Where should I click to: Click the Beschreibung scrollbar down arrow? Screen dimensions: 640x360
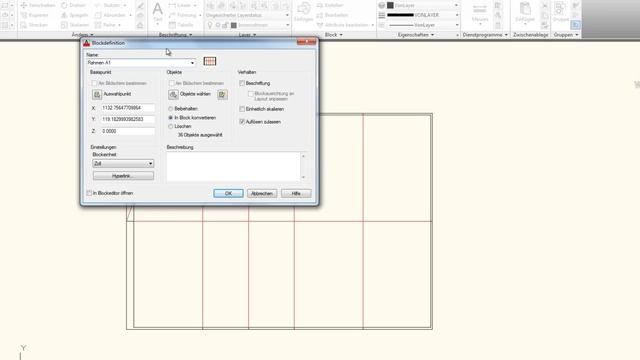point(303,178)
